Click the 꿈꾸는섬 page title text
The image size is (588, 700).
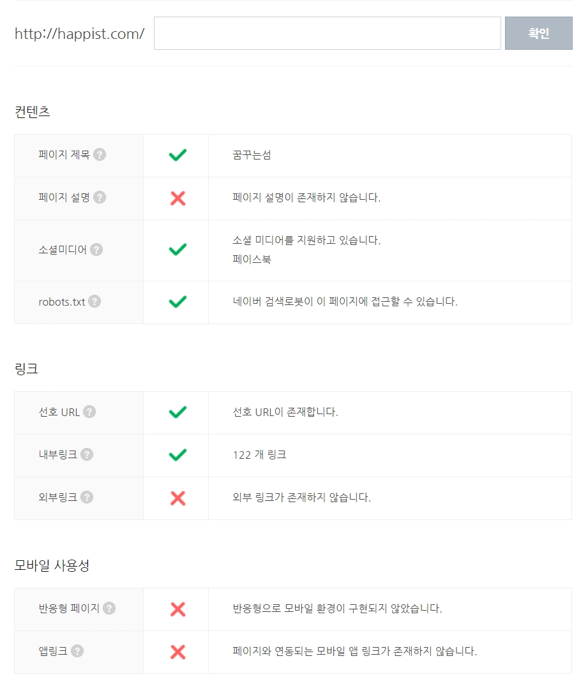tap(252, 155)
